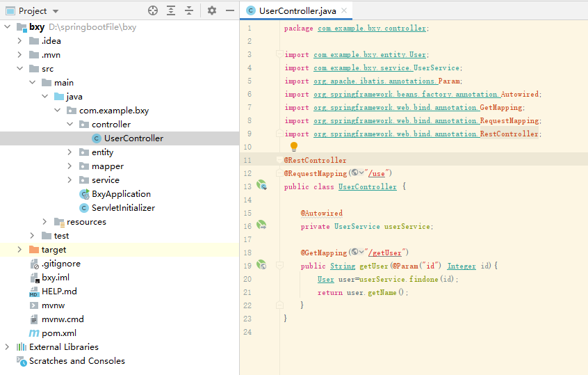Select the pom.xml Maven file

click(x=59, y=333)
